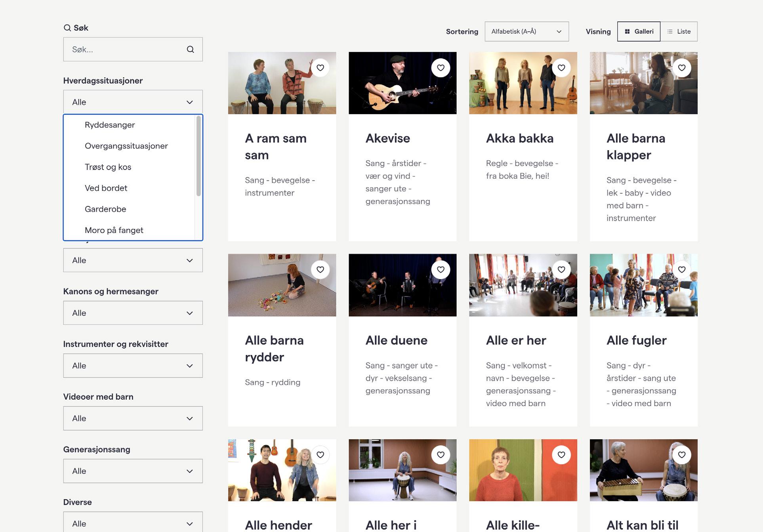Image resolution: width=763 pixels, height=532 pixels.
Task: Heart the Alle barna klapper card
Action: tap(681, 68)
